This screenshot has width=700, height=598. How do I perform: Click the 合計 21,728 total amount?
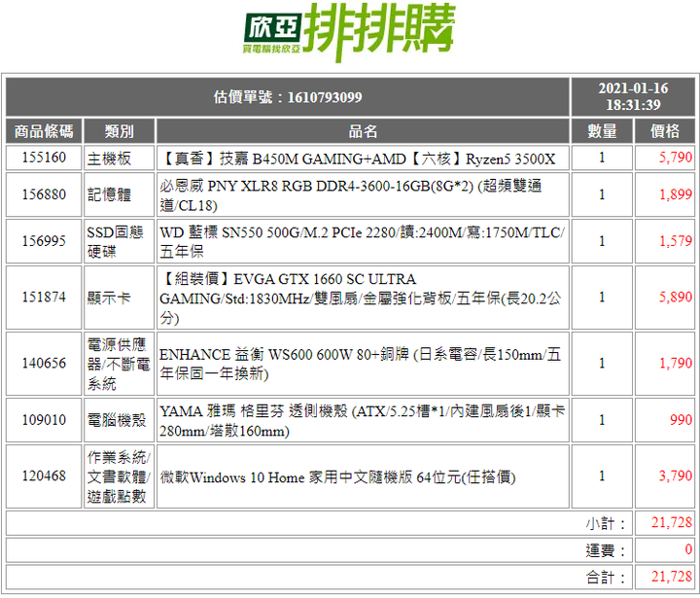[x=672, y=577]
